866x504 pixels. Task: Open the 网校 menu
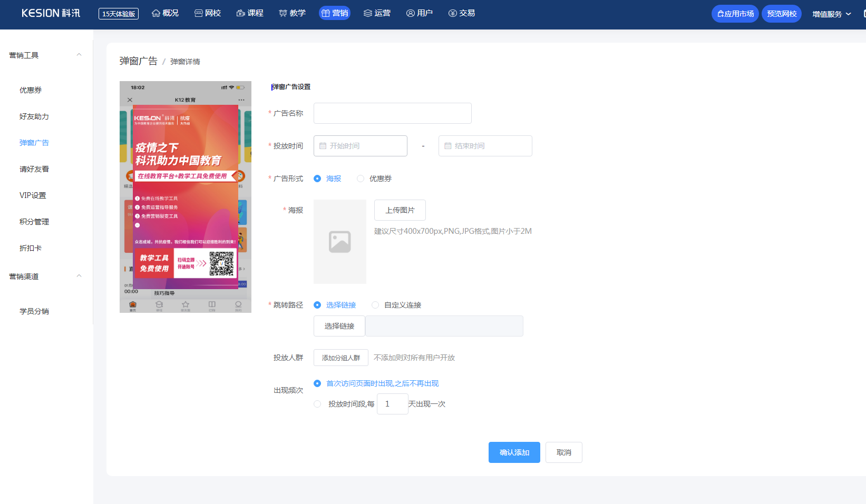[x=207, y=13]
